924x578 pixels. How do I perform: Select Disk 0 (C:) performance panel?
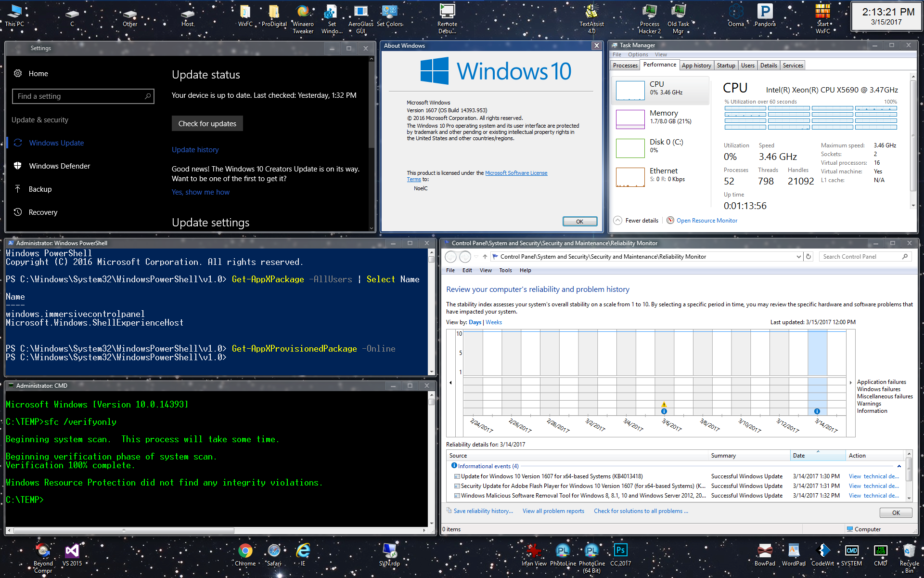tap(660, 147)
